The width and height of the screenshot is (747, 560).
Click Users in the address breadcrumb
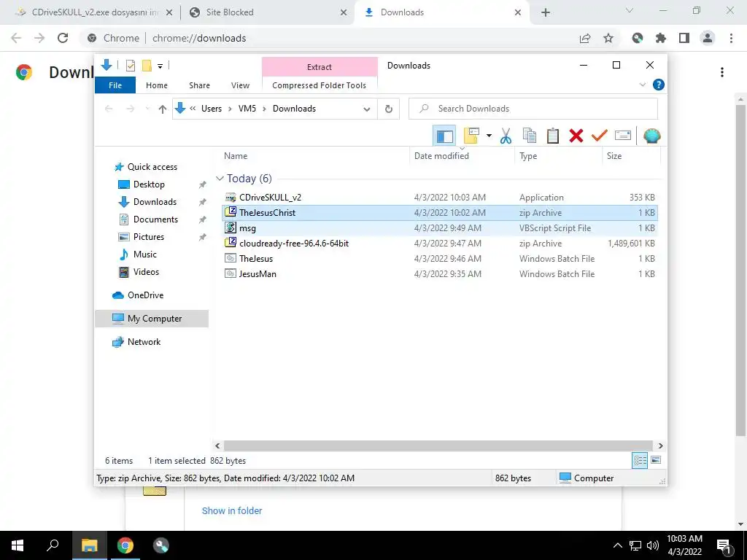[212, 109]
